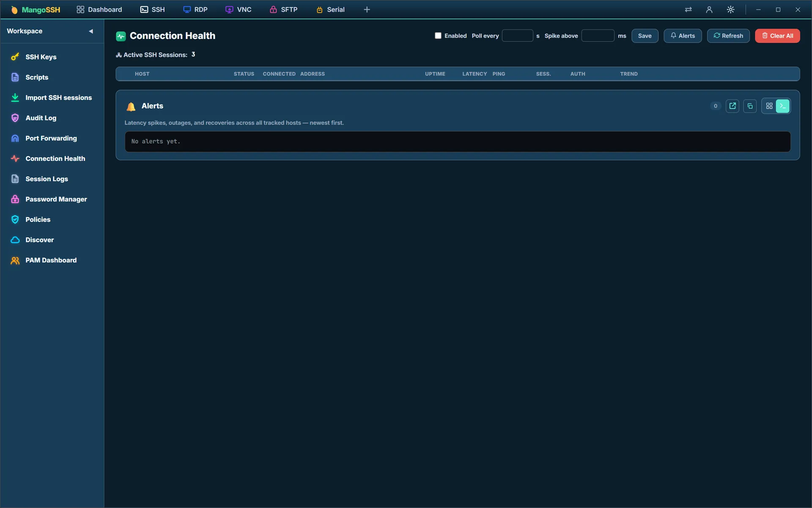Switch to the Serial tab
The width and height of the screenshot is (812, 508).
tap(330, 9)
